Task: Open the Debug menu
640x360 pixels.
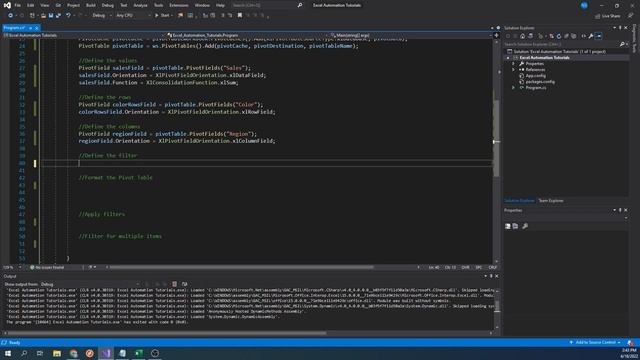Action: [x=108, y=5]
